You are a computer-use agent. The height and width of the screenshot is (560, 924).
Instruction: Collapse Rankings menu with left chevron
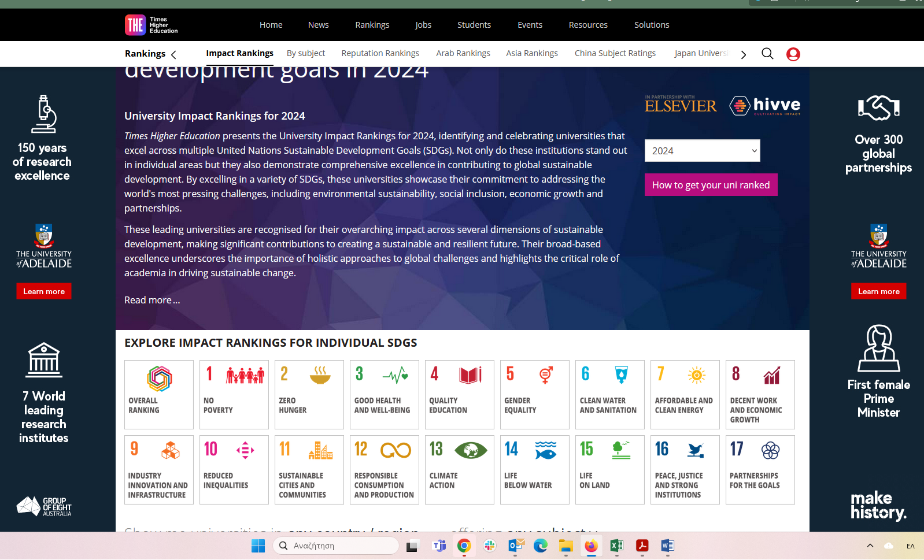pos(173,54)
